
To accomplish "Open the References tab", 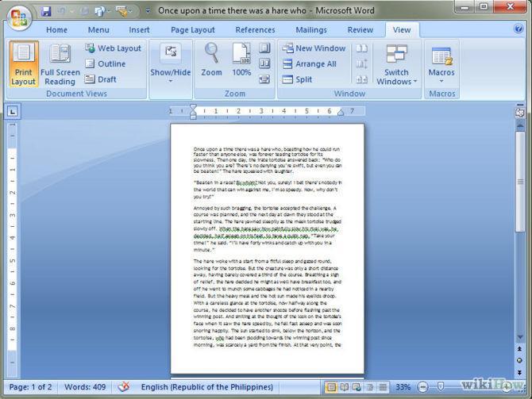I will [255, 30].
